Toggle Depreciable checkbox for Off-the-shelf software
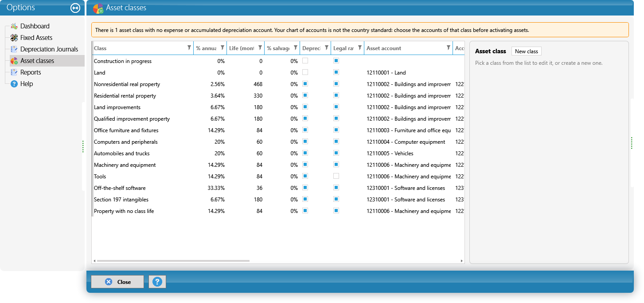Image resolution: width=644 pixels, height=303 pixels. point(305,188)
